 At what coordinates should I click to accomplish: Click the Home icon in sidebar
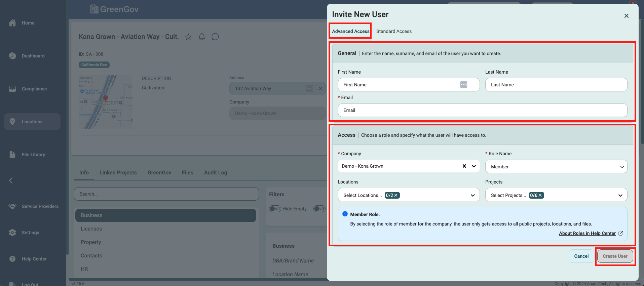[x=12, y=23]
